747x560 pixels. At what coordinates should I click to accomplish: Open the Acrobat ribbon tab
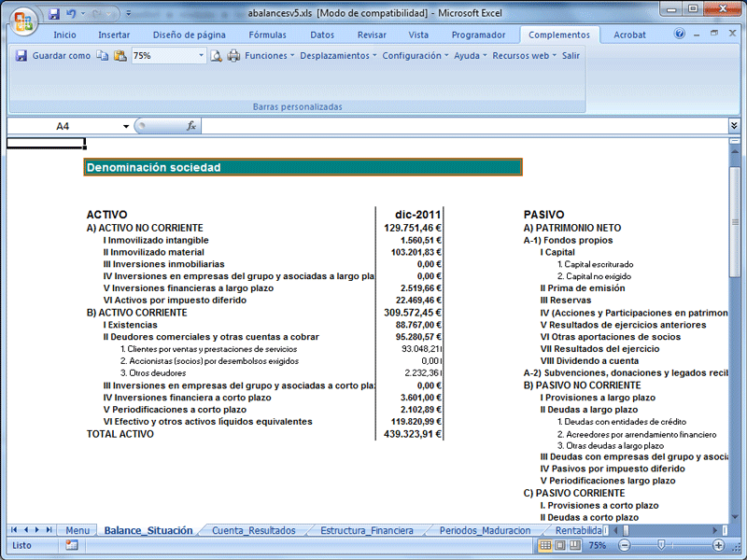[629, 35]
